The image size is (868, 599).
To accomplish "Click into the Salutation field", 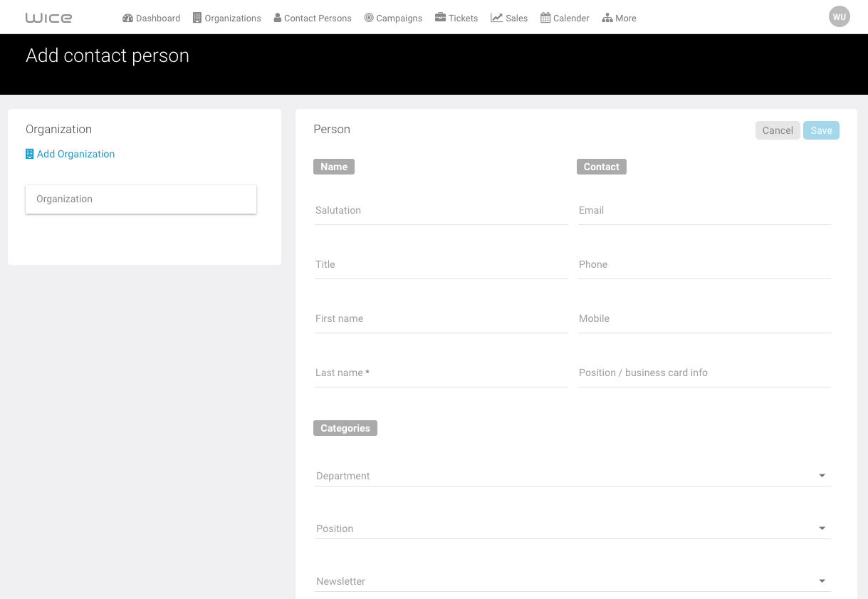I will (x=441, y=211).
